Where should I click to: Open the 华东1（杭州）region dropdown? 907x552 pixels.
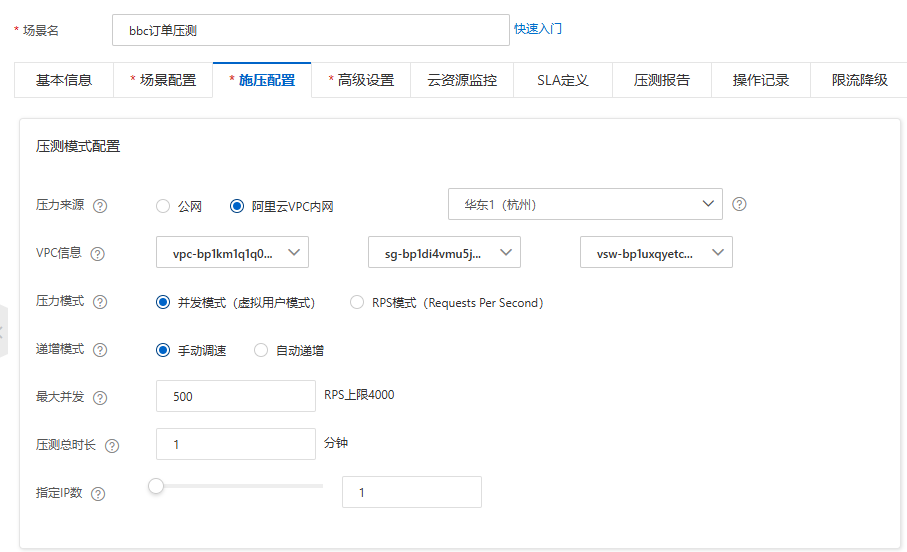point(585,204)
